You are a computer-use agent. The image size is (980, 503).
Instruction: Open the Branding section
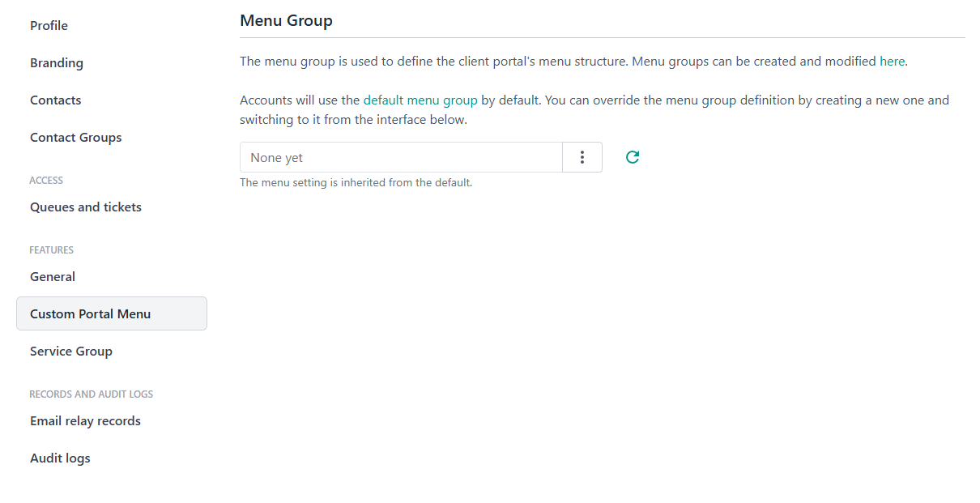57,63
